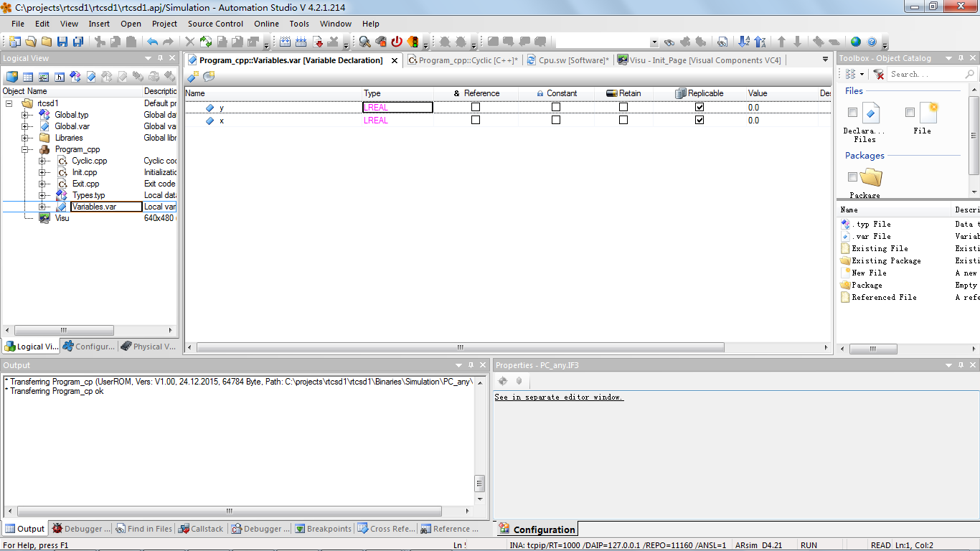Open the Find magnifier icon in the toolbar
Image resolution: width=980 pixels, height=551 pixels.
coord(365,42)
